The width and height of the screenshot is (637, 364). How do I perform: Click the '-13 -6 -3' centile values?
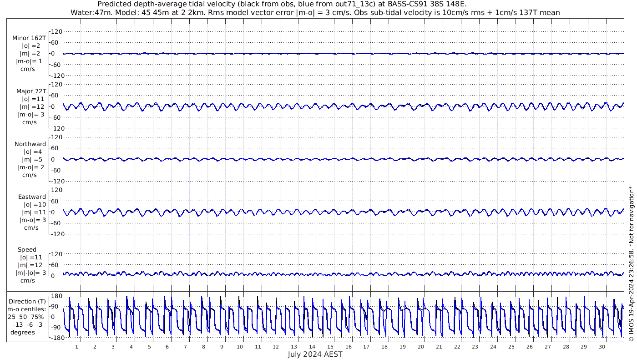28,324
